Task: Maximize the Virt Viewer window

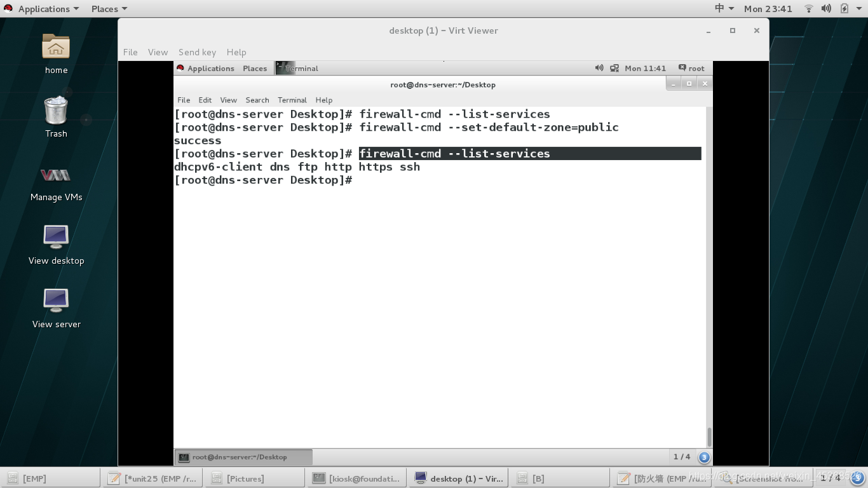Action: (x=732, y=30)
